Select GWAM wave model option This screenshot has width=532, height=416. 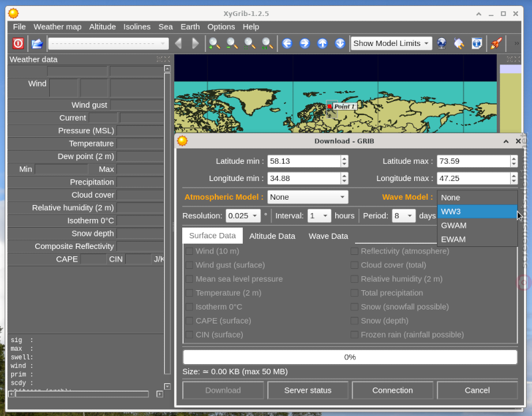(477, 226)
